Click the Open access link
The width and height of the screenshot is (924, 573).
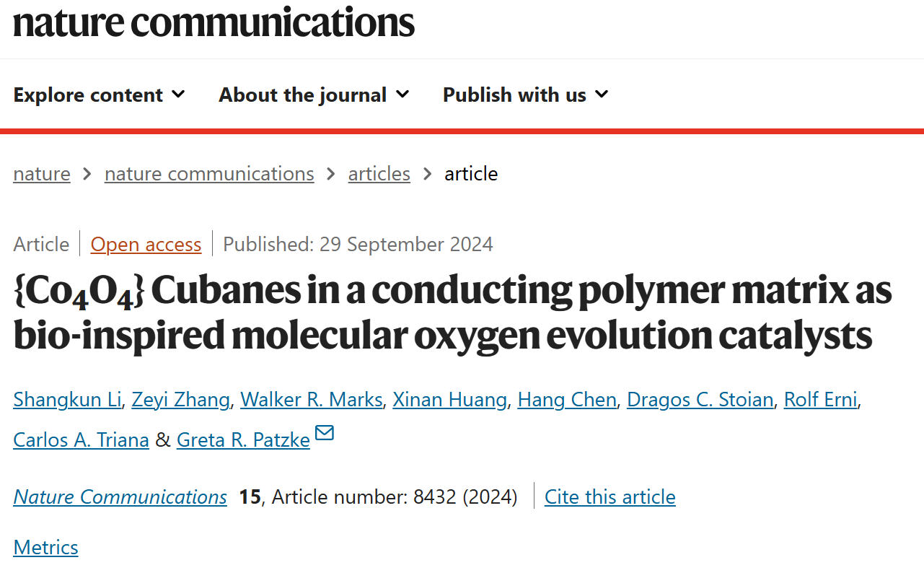pos(146,245)
